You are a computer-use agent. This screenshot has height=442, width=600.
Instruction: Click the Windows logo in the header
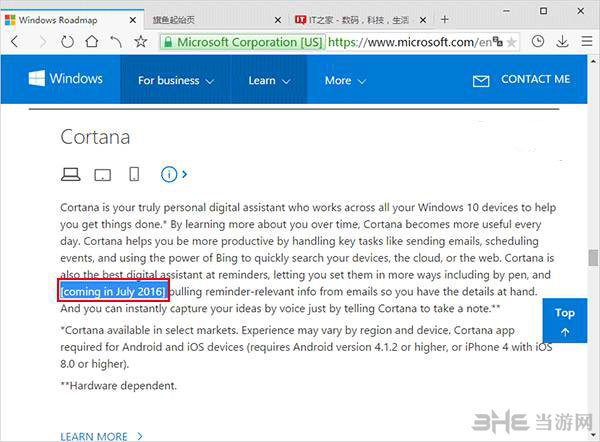coord(37,78)
